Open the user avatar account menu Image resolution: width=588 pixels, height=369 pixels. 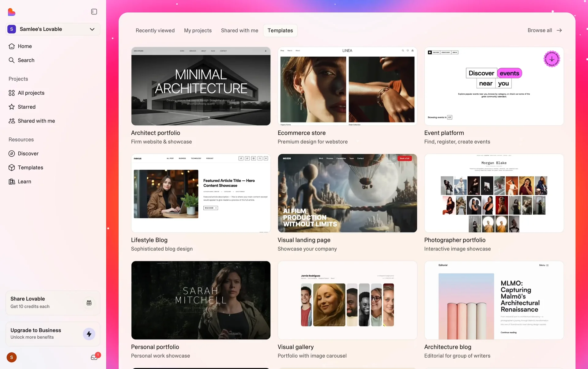click(12, 357)
